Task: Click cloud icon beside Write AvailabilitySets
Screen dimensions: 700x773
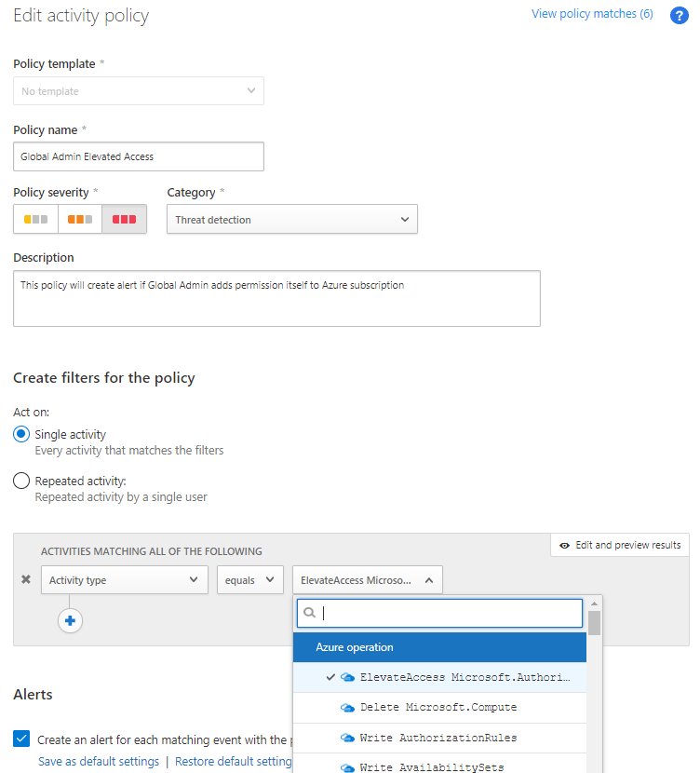Action: [x=348, y=767]
